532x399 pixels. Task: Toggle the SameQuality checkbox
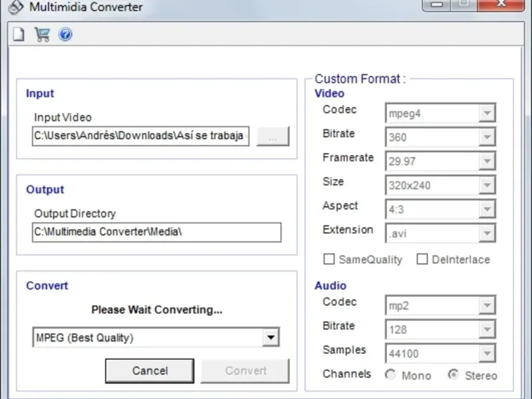click(x=329, y=259)
